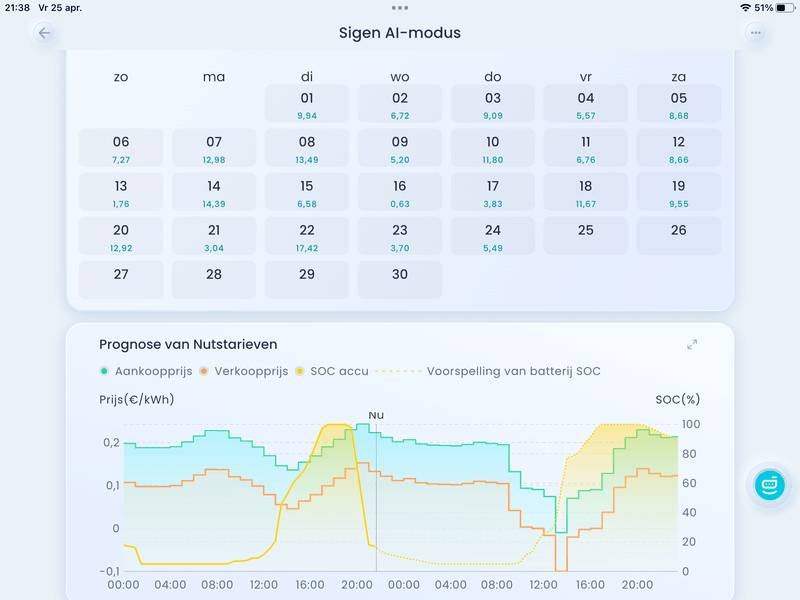Click the Sigen AI-modus page title
Viewport: 800px width, 600px height.
(x=399, y=33)
